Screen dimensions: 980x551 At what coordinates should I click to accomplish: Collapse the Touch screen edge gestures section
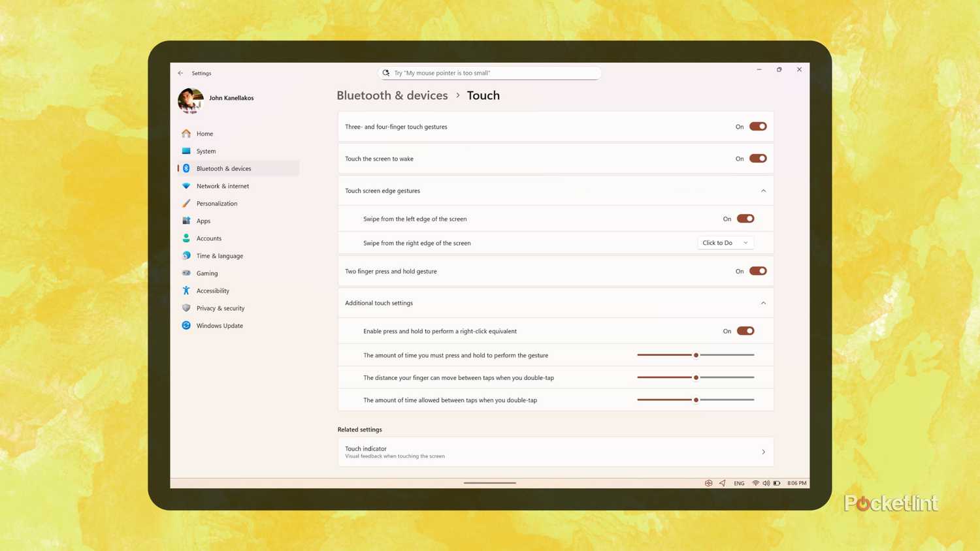click(763, 191)
